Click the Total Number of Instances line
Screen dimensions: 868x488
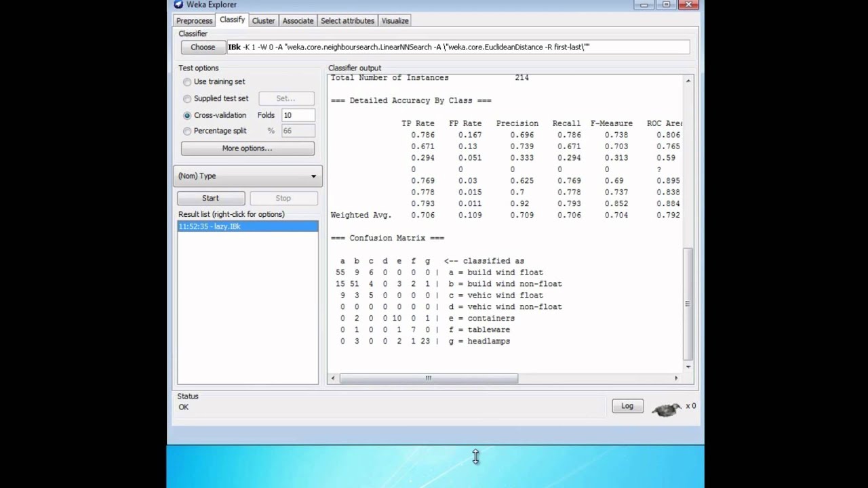pyautogui.click(x=430, y=78)
